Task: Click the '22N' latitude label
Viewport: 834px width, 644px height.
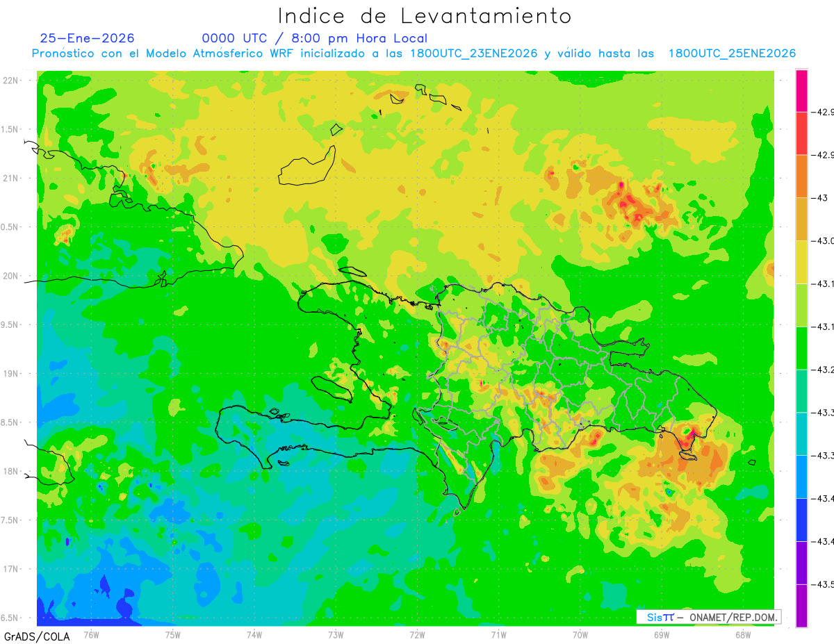Action: [x=11, y=81]
